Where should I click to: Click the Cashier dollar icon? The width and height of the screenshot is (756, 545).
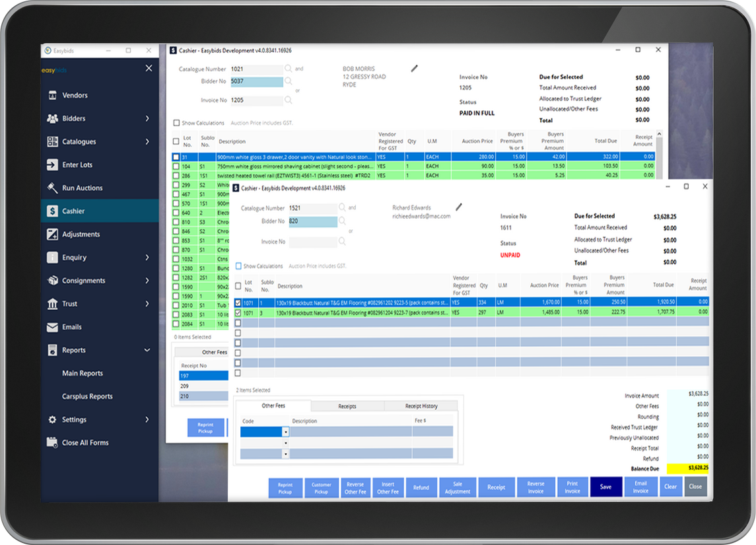pos(53,211)
